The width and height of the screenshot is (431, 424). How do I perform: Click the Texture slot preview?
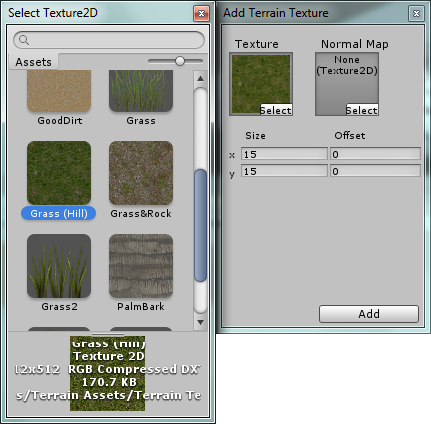[x=261, y=84]
